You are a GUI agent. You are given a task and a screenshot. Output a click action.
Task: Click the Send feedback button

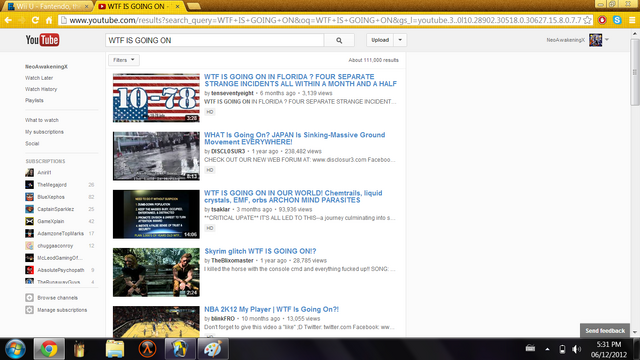click(605, 331)
